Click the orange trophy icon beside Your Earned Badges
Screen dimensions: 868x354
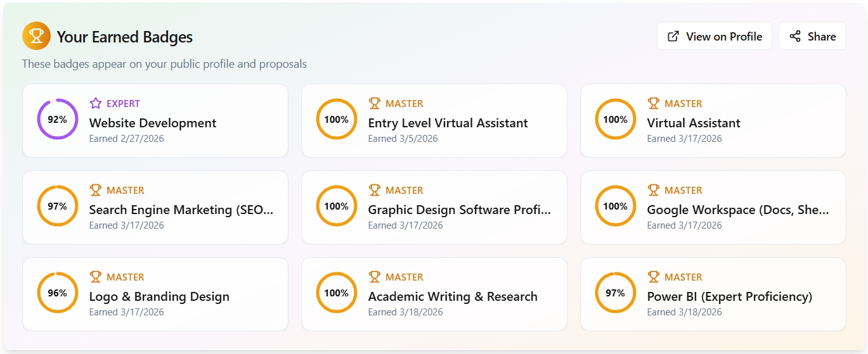point(36,35)
